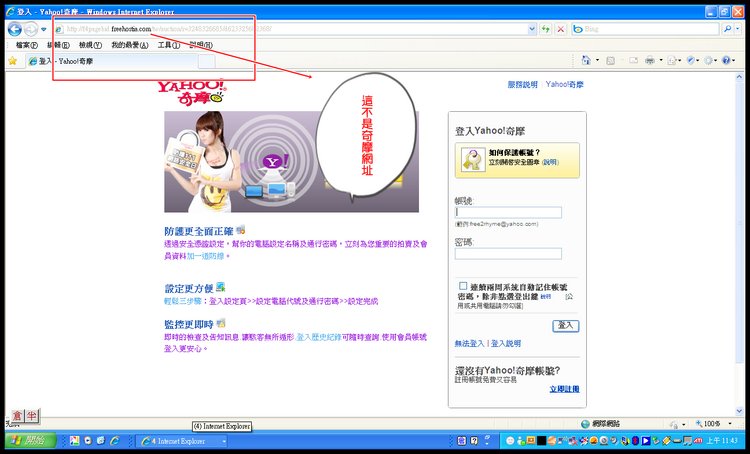
Task: Click the Yahoo!奇摩 link at top right
Action: pos(564,85)
